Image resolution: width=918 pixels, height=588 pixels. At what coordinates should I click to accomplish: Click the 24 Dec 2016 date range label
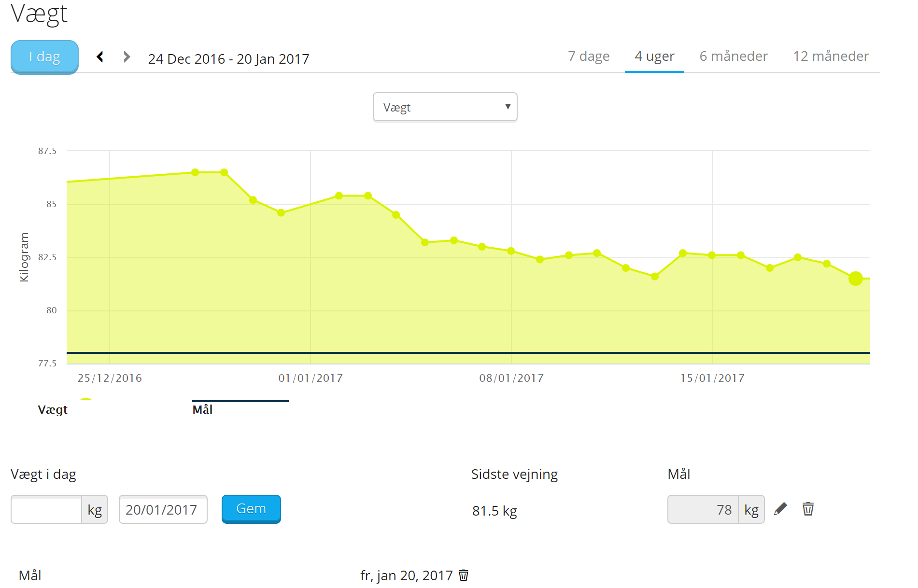pyautogui.click(x=229, y=59)
